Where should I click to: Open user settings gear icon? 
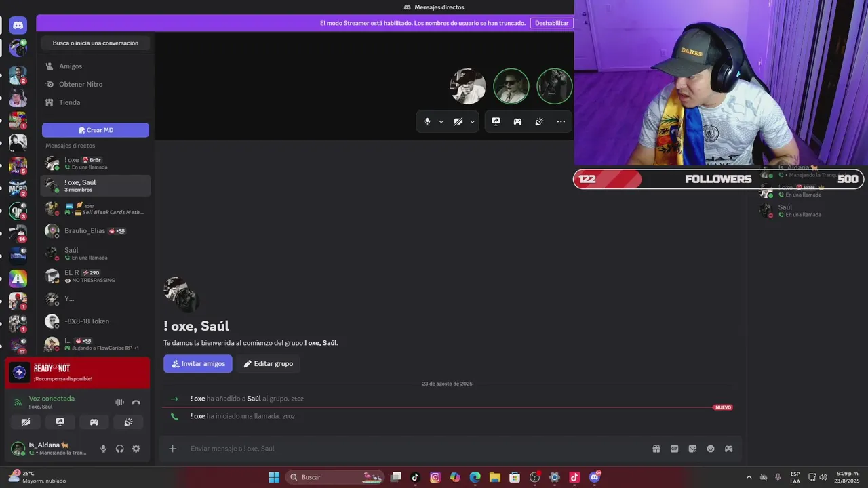coord(136,449)
